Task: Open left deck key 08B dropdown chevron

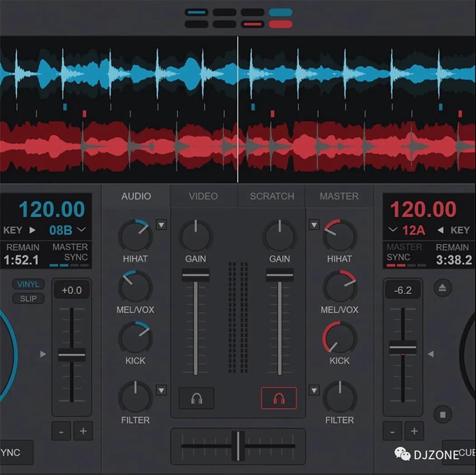Action: pos(81,229)
